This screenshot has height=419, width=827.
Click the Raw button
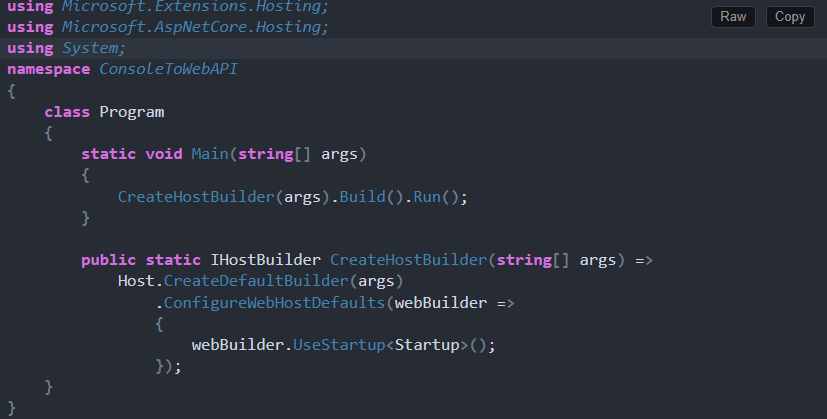733,17
